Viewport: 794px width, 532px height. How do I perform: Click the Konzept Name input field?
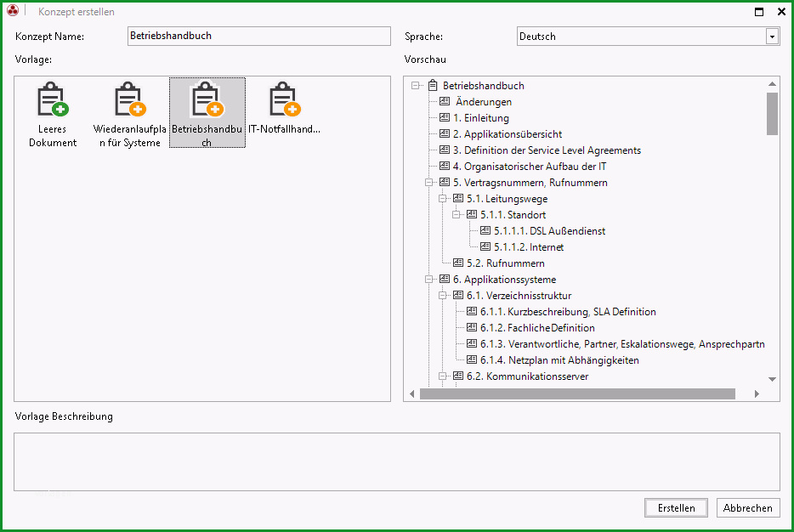(258, 36)
